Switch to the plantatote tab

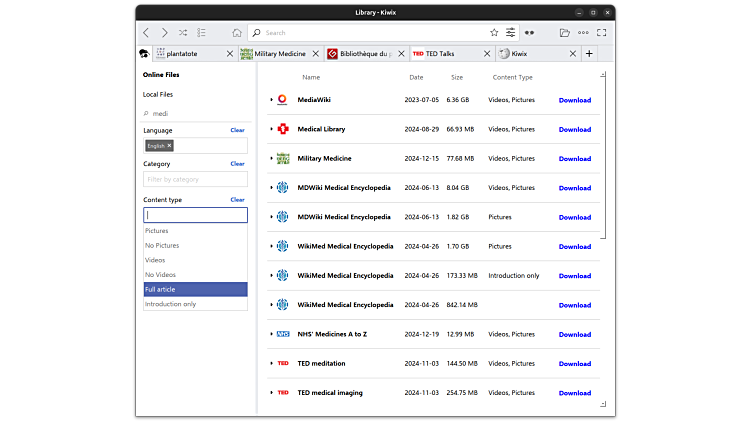click(182, 53)
